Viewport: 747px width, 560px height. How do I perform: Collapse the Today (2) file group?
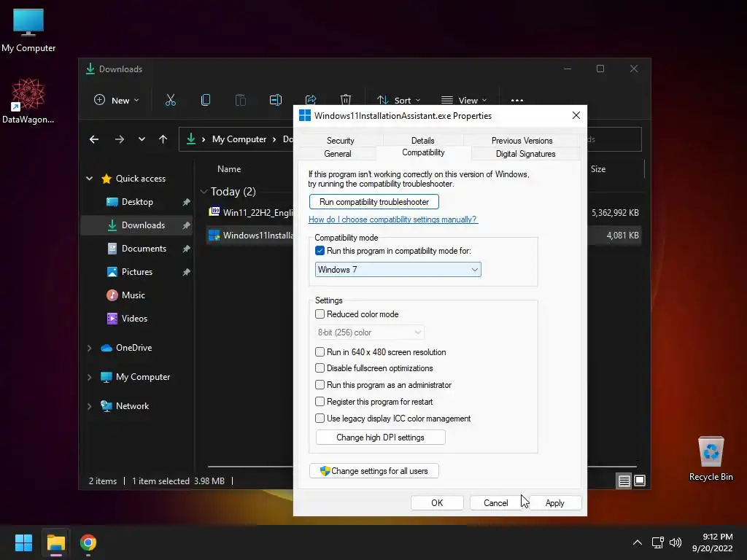click(x=204, y=192)
